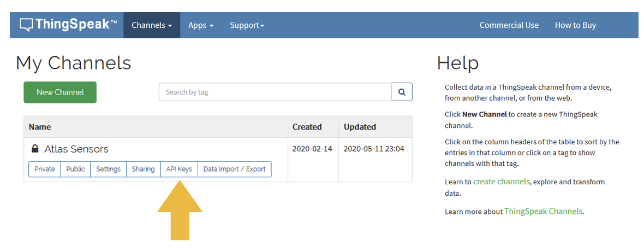Click the search magnifier button
644x251 pixels.
(x=402, y=92)
